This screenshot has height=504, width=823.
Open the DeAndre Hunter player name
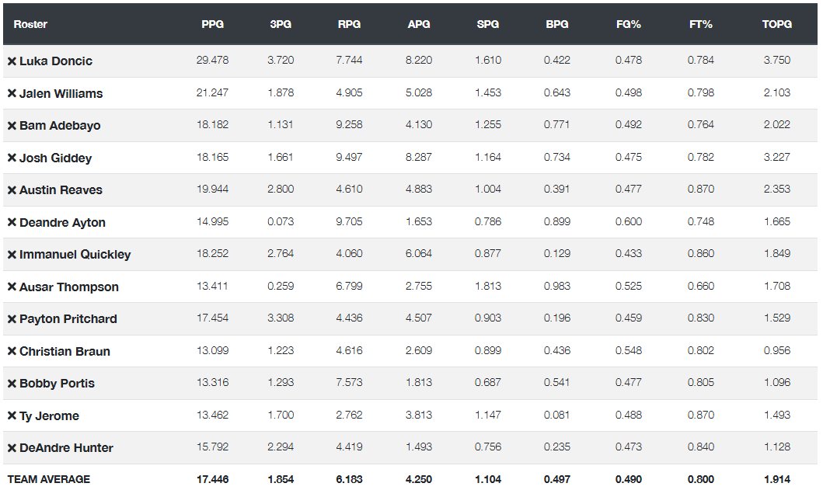tap(66, 448)
